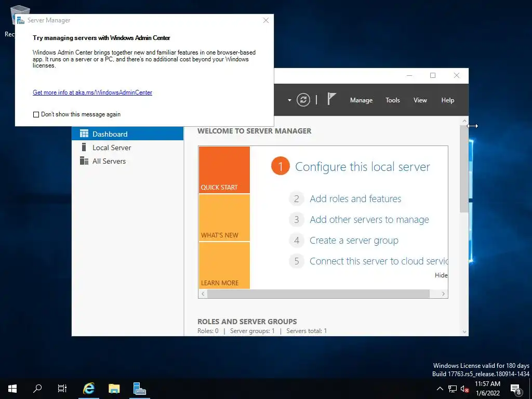Image resolution: width=532 pixels, height=399 pixels.
Task: Open the Action Center notifications icon
Action: pyautogui.click(x=516, y=389)
